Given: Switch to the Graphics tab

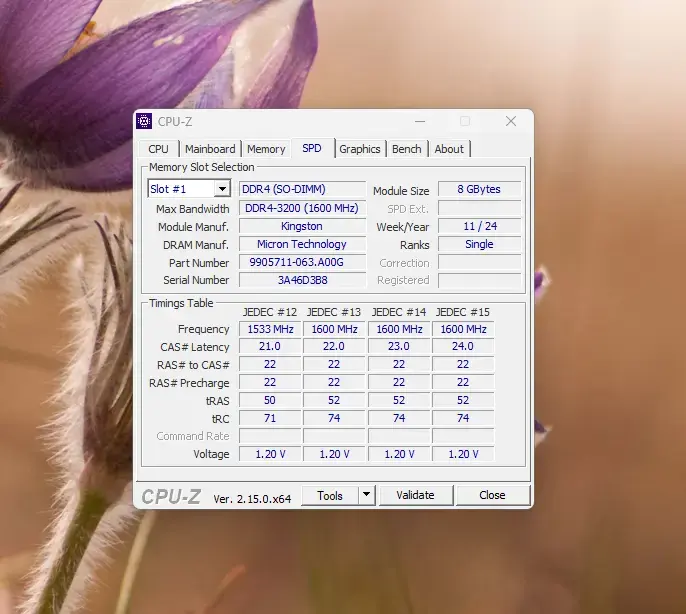Looking at the screenshot, I should tap(360, 149).
